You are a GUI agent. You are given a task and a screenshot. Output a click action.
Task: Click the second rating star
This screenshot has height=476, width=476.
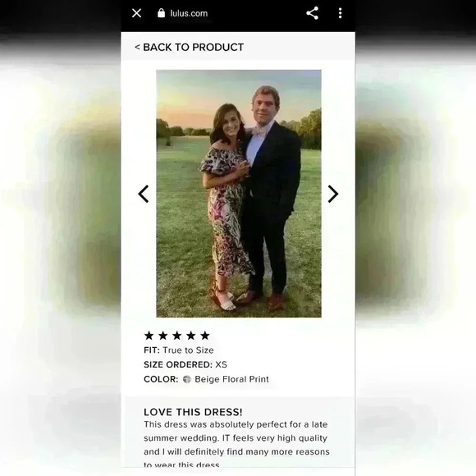163,336
